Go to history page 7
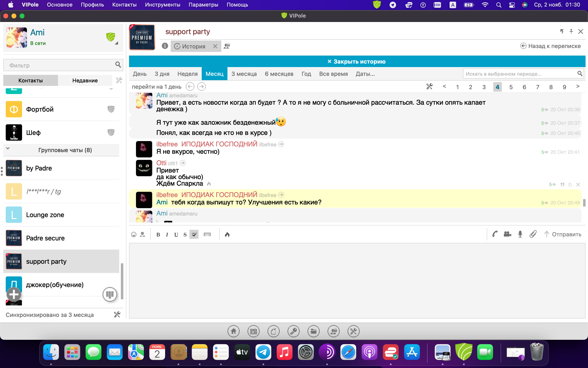The width and height of the screenshot is (588, 368). pos(538,87)
